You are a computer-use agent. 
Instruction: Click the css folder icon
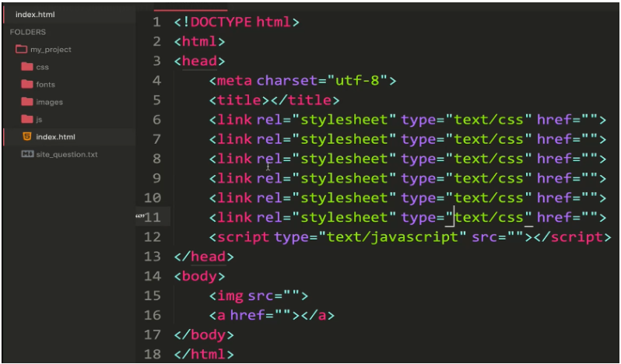coord(27,66)
